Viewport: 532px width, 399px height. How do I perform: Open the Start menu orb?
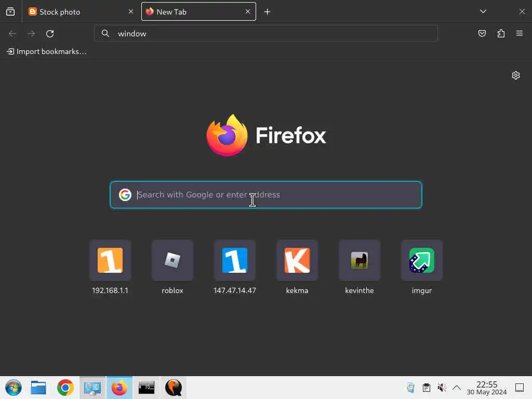(14, 388)
